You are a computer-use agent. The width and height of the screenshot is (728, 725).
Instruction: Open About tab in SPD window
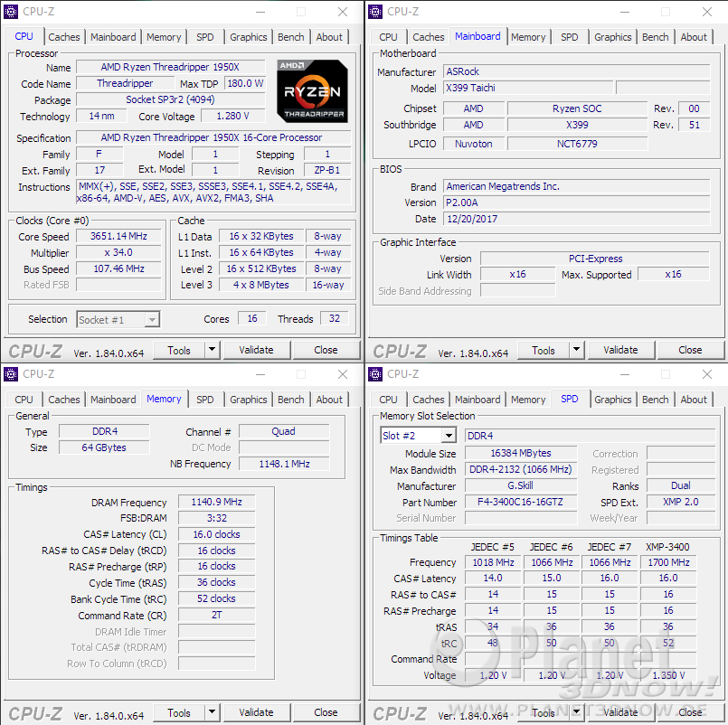point(694,400)
